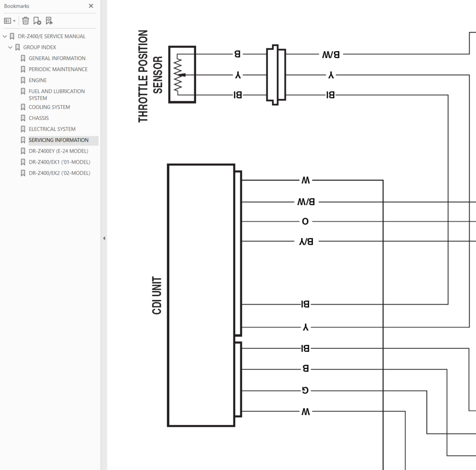Select the CHASSIS bookmark
476x470 pixels.
(39, 118)
